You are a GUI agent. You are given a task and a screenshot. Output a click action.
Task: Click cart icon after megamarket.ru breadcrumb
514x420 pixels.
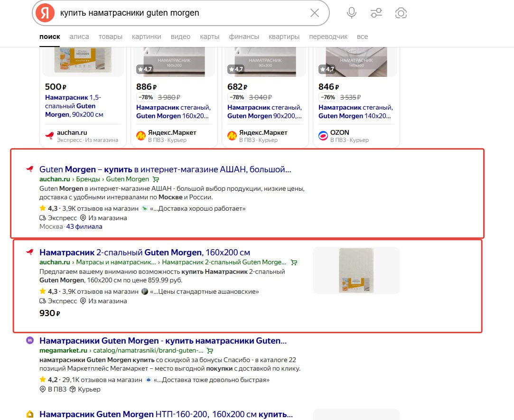pyautogui.click(x=210, y=351)
